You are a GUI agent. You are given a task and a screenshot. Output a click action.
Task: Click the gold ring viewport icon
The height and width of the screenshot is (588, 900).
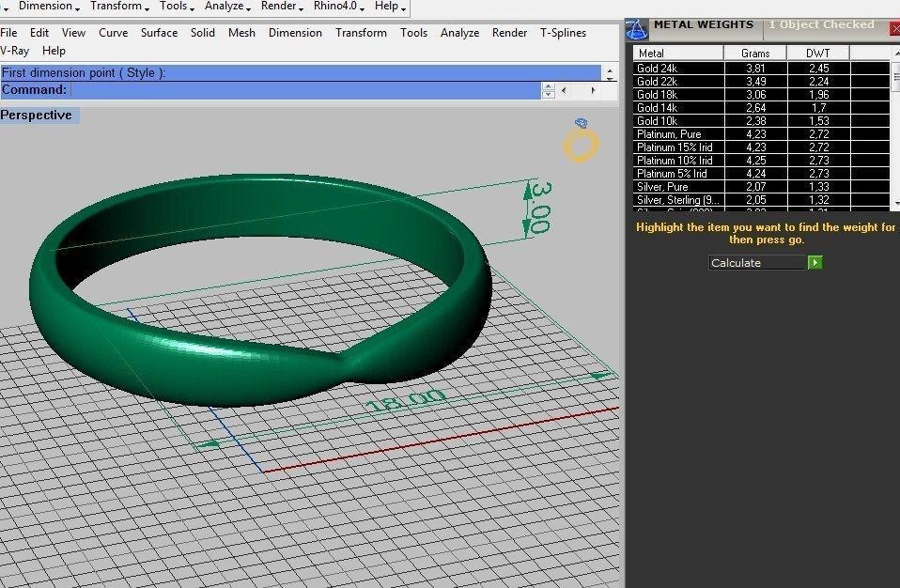point(581,140)
